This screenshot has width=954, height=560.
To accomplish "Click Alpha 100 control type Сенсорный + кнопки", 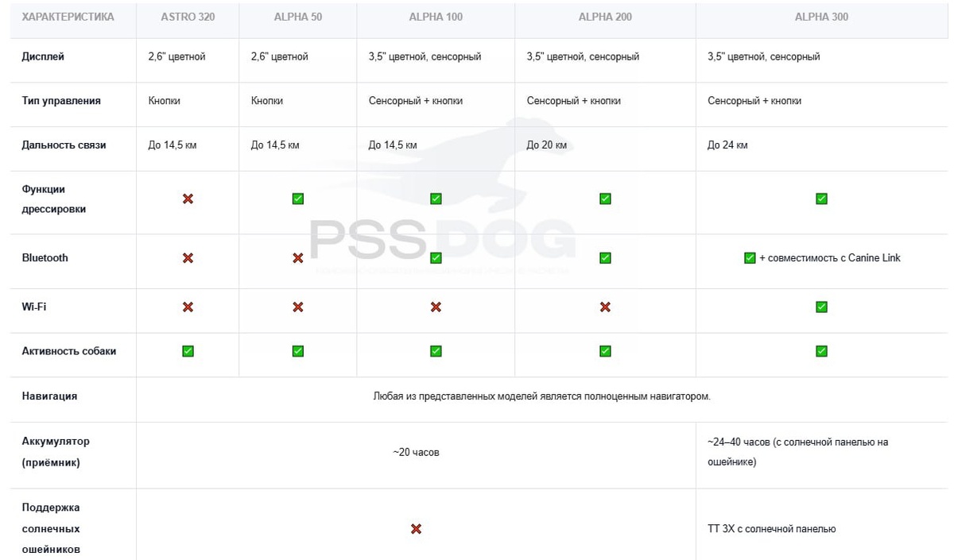I will pos(416,101).
